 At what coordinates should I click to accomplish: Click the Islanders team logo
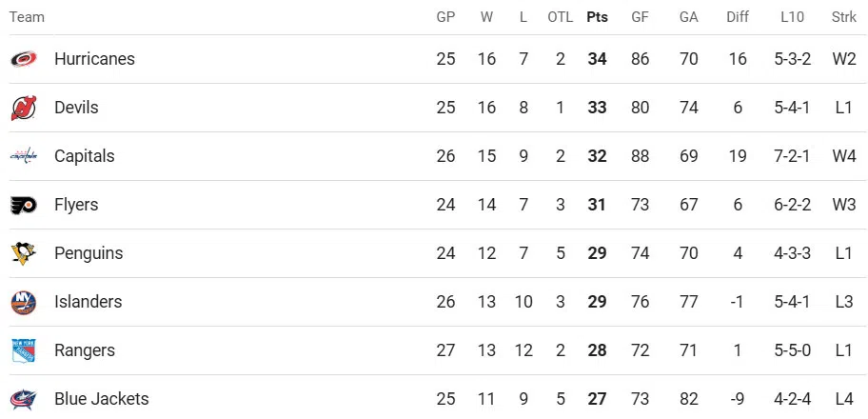[24, 302]
